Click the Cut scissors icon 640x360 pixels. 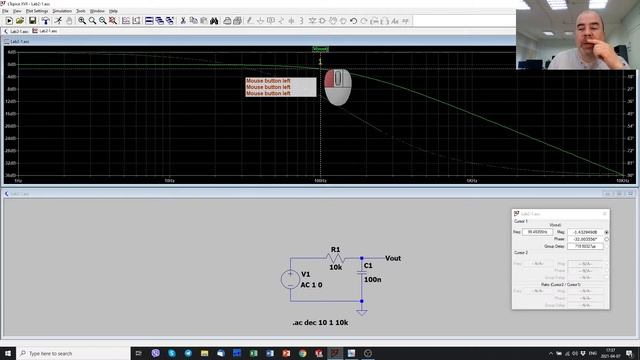[x=183, y=20]
